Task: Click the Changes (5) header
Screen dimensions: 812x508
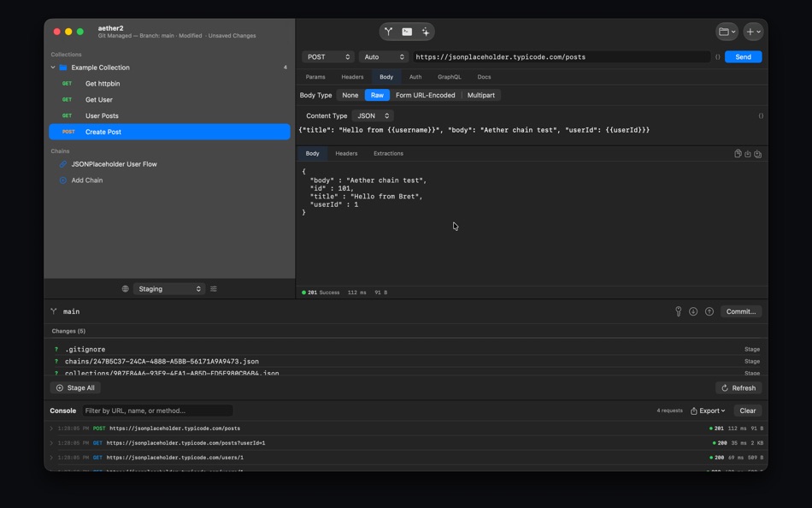Action: [x=68, y=331]
